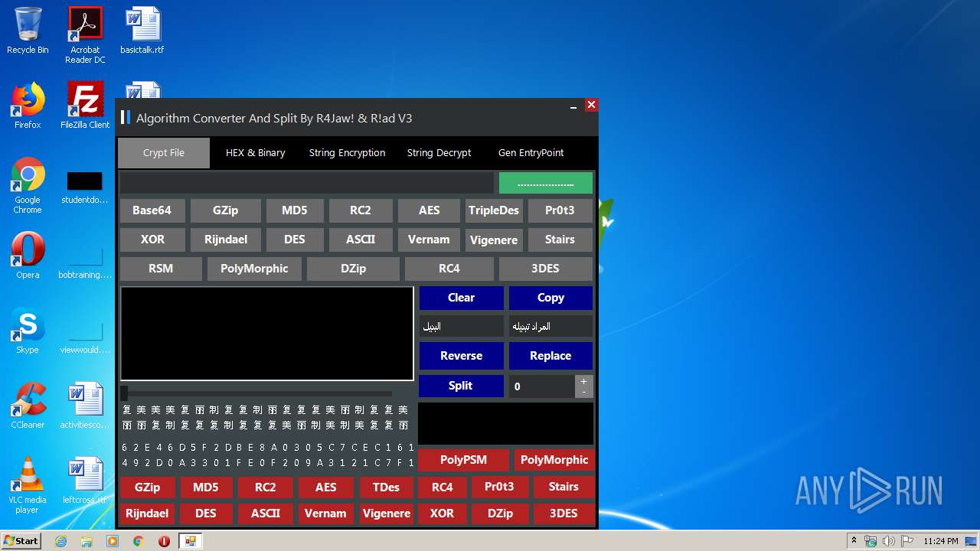Open the Gen EntryPoint tab
This screenshot has width=980, height=551.
[531, 153]
